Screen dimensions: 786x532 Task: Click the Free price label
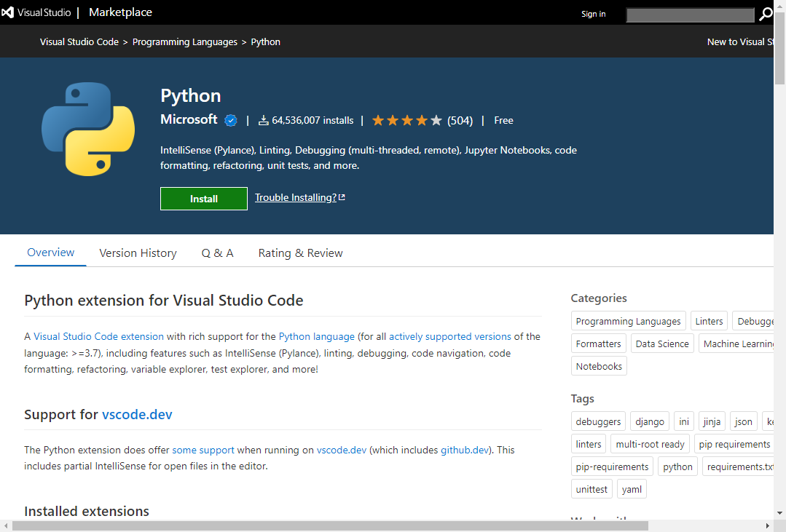pos(504,121)
